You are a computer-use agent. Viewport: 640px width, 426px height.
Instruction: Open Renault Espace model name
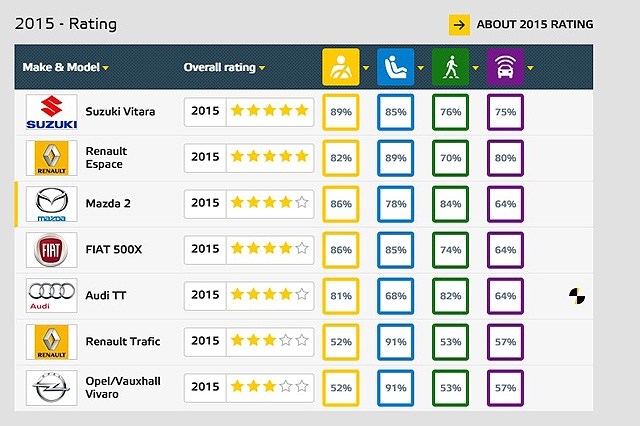point(106,158)
